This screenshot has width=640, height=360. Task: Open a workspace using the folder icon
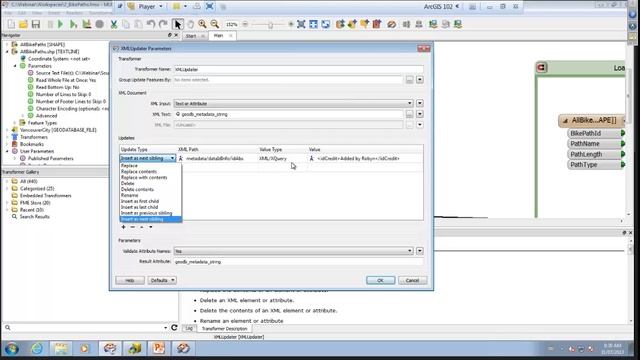point(23,24)
